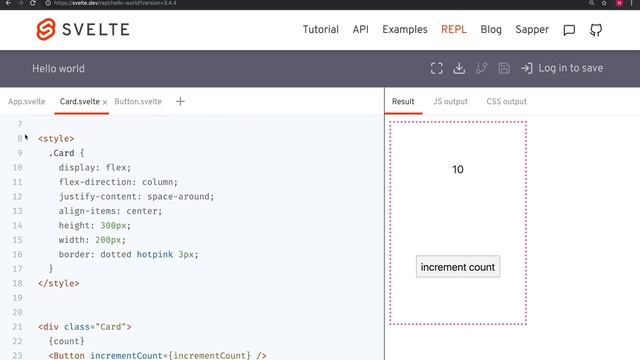Download the project zip file icon

pyautogui.click(x=459, y=68)
